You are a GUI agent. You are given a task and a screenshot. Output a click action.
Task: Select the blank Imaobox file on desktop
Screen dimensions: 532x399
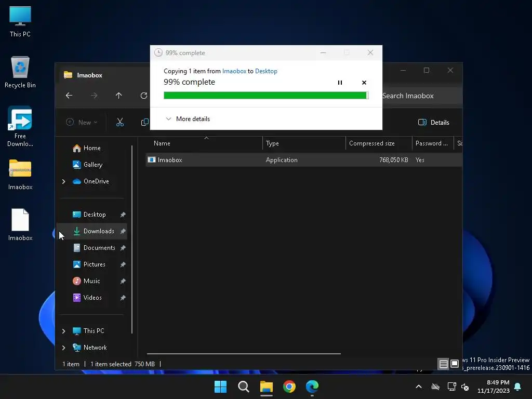coord(20,224)
